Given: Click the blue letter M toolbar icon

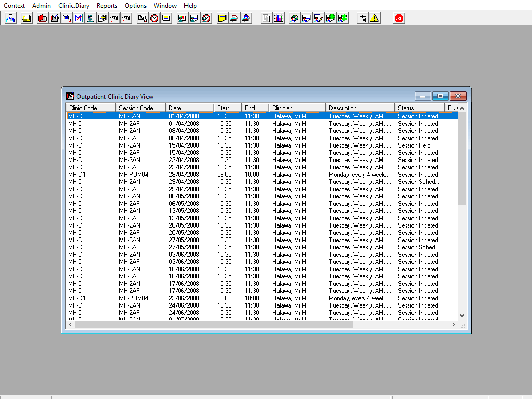Looking at the screenshot, I should point(78,18).
